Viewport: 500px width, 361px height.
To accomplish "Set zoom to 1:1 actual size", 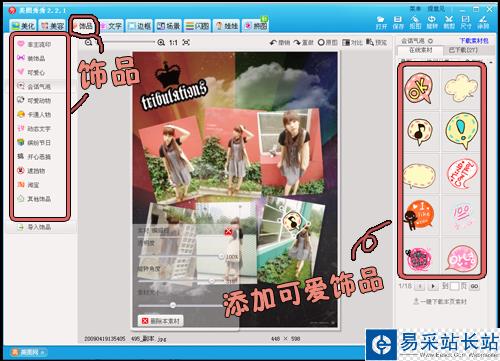I will (173, 42).
